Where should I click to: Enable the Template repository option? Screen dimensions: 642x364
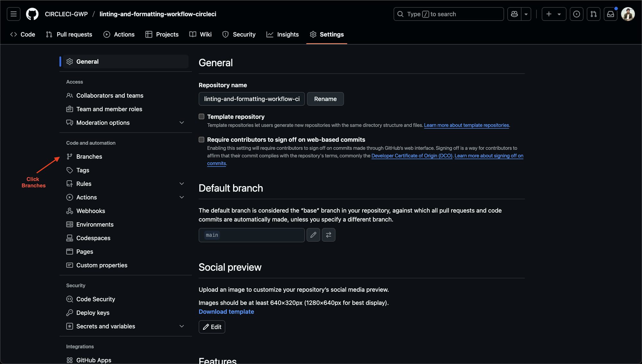[x=201, y=116]
